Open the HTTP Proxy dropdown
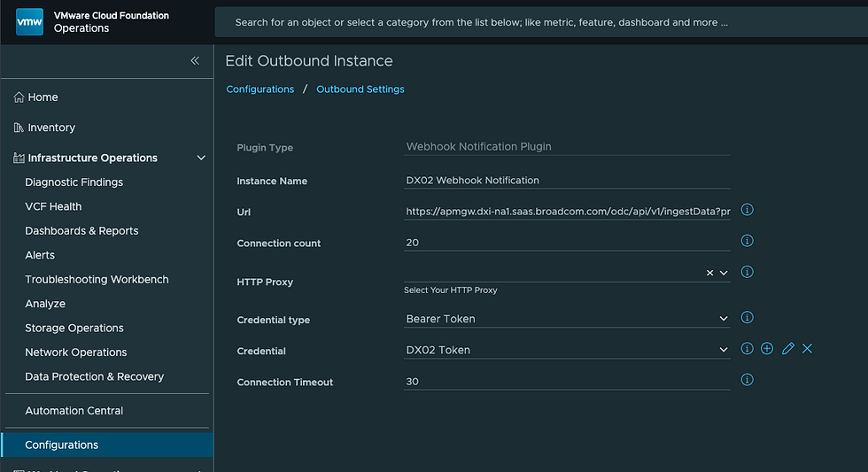The height and width of the screenshot is (472, 868). 724,273
